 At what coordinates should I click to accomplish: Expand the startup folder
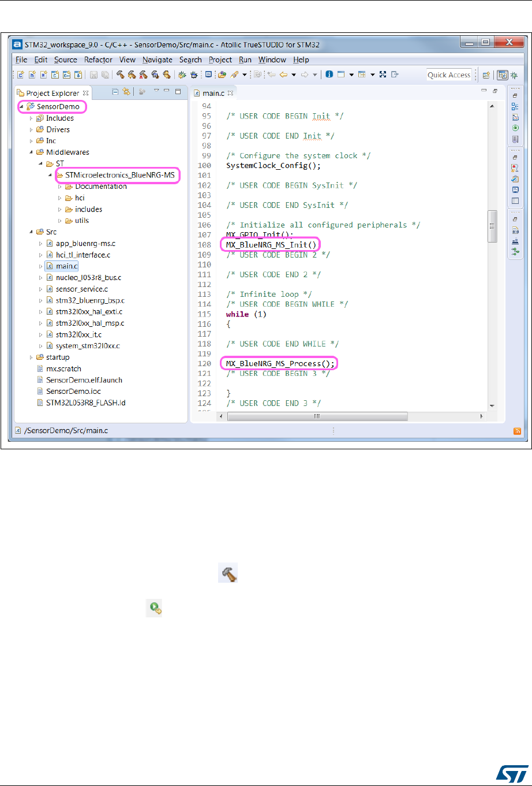coord(32,357)
